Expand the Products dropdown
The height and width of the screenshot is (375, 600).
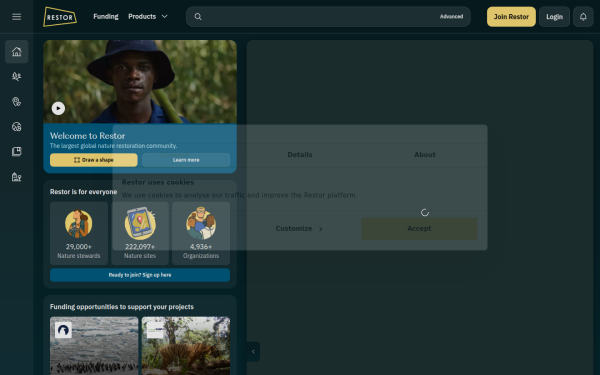coord(148,16)
